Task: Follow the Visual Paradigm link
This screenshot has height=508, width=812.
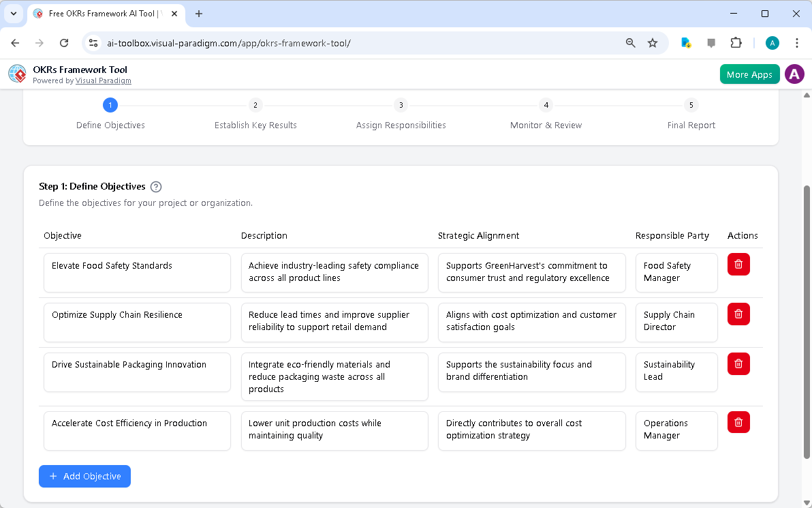Action: click(104, 80)
